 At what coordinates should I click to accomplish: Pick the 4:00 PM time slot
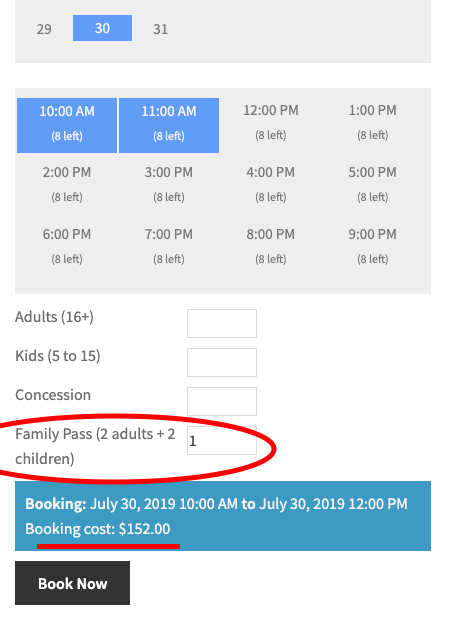coord(271,185)
